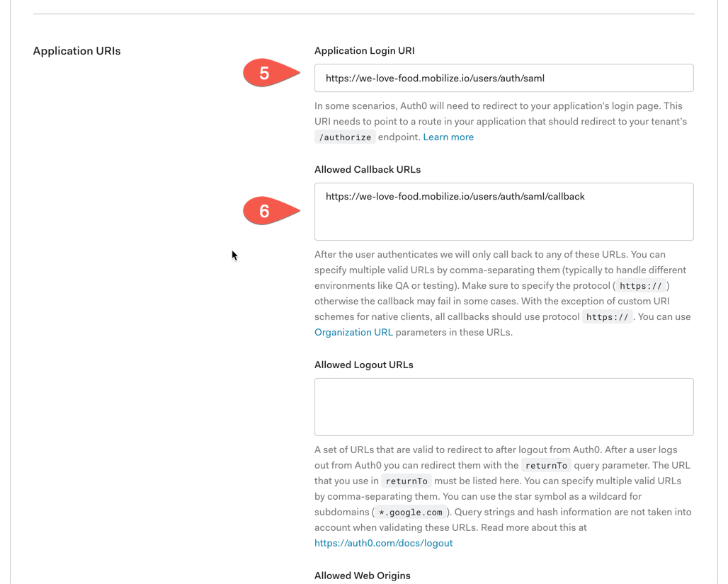Click the first https:// code snippet
The width and height of the screenshot is (728, 584).
pyautogui.click(x=641, y=286)
